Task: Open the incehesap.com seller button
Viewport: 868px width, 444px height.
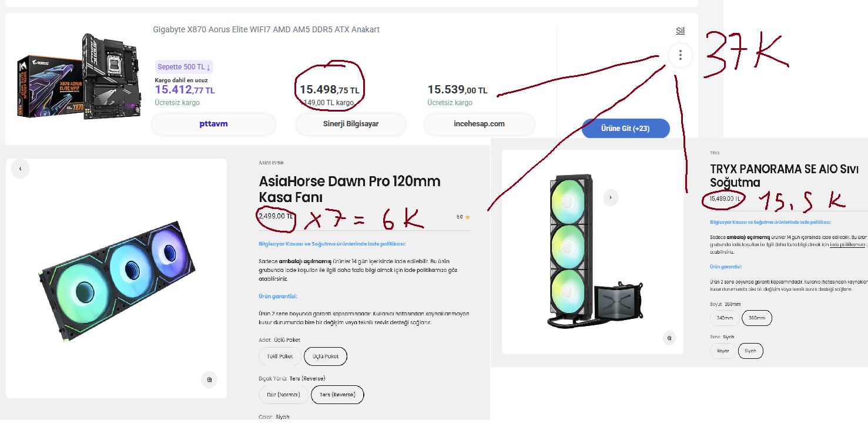Action: (479, 124)
